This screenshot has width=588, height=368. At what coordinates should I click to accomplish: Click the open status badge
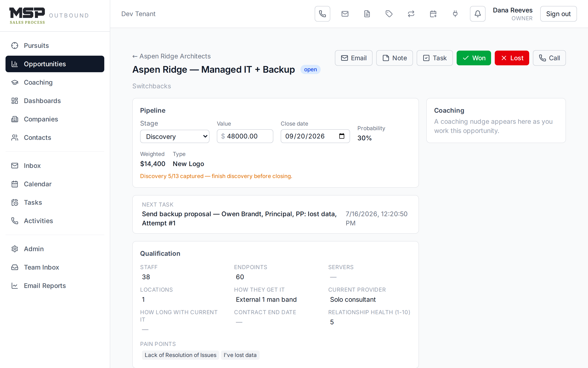310,70
